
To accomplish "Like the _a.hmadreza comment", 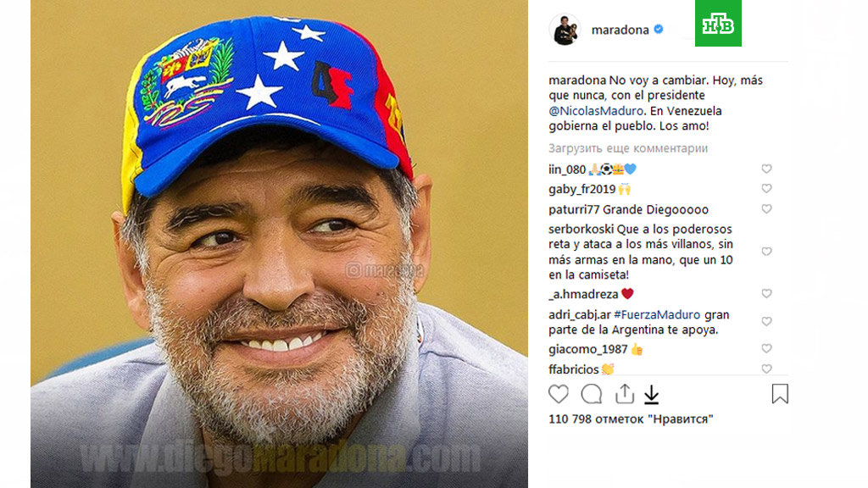I will point(766,294).
